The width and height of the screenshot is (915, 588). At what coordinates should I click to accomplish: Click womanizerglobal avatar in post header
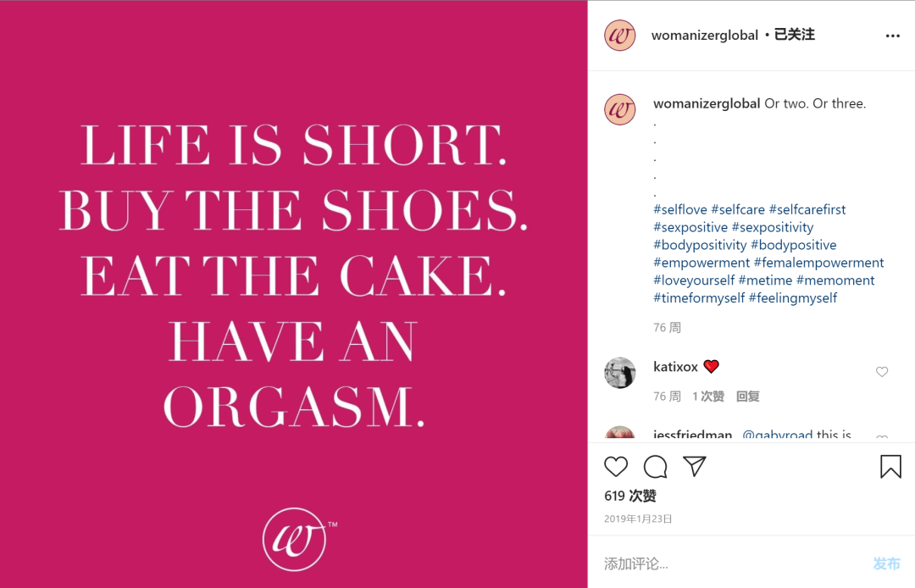(x=620, y=36)
